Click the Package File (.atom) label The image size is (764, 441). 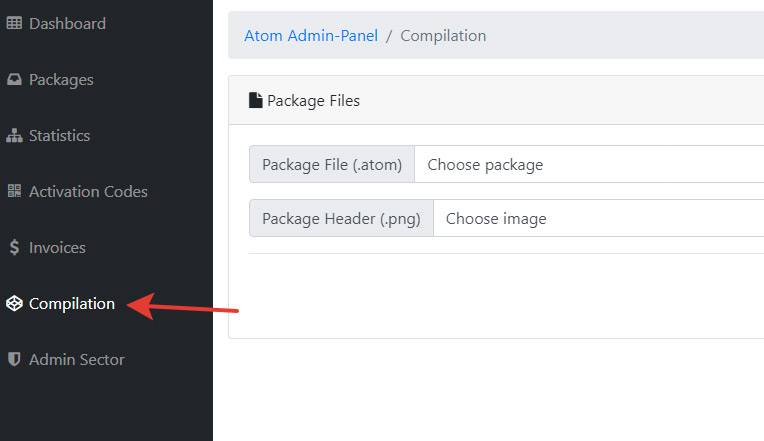[x=332, y=164]
